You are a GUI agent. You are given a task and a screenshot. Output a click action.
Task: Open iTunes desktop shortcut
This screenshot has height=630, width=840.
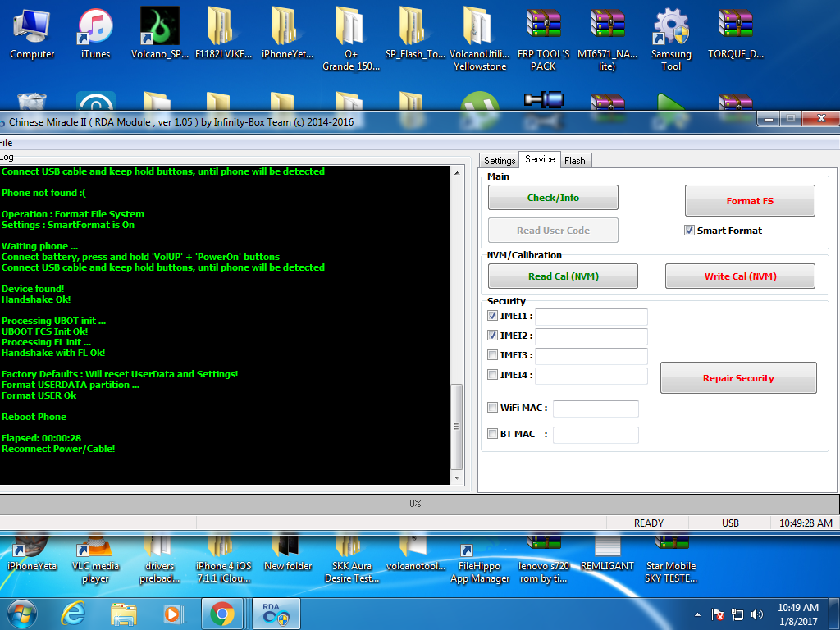(x=95, y=33)
